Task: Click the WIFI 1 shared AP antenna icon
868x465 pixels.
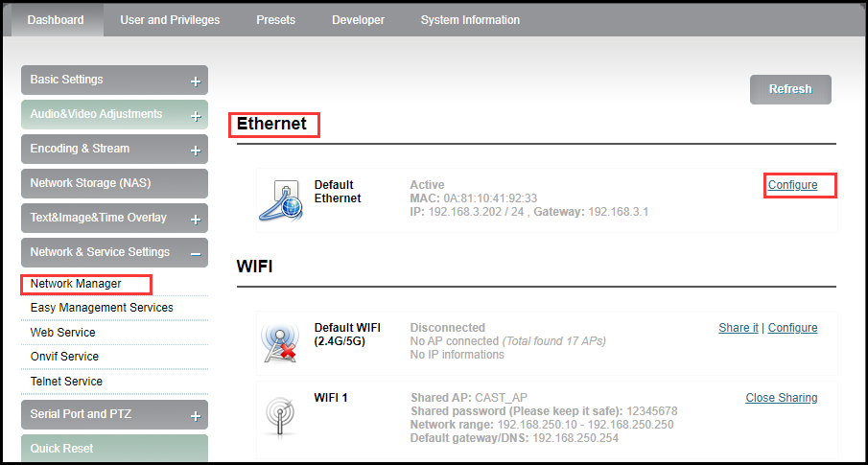Action: [281, 415]
